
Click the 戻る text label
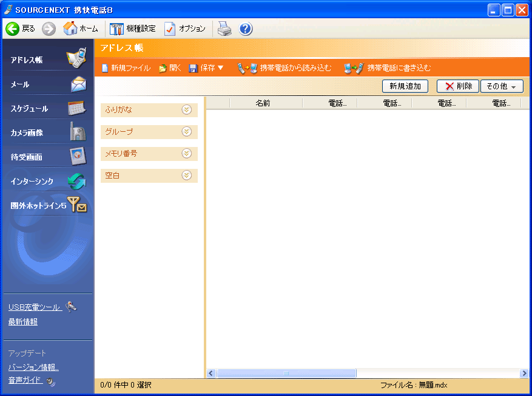pos(29,29)
